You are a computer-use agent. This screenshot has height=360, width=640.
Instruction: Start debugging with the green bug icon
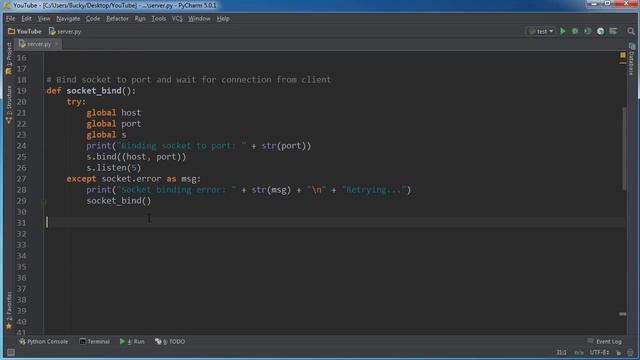pyautogui.click(x=575, y=31)
